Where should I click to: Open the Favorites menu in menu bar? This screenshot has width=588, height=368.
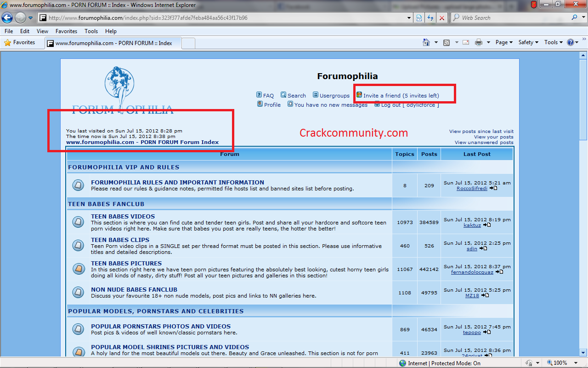(67, 31)
